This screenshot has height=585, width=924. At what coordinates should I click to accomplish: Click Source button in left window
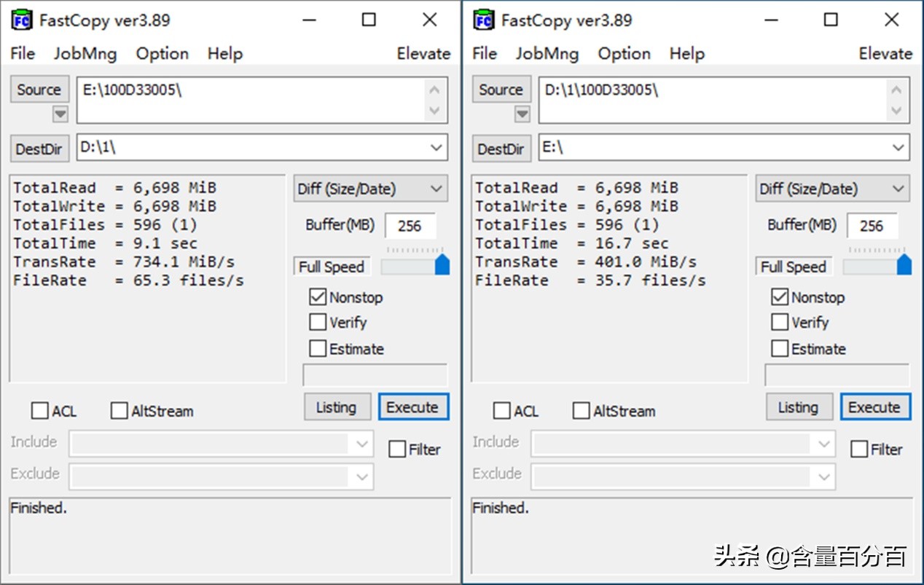tap(39, 90)
